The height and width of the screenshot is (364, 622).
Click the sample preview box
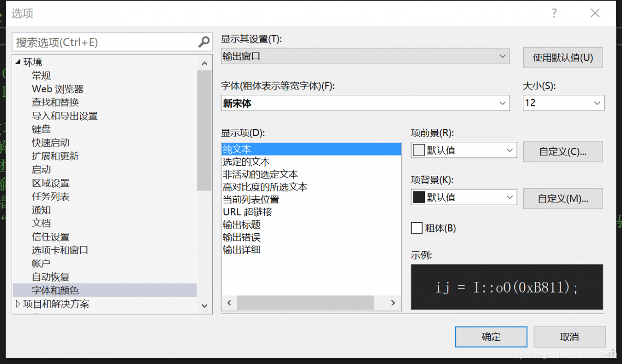pyautogui.click(x=507, y=287)
